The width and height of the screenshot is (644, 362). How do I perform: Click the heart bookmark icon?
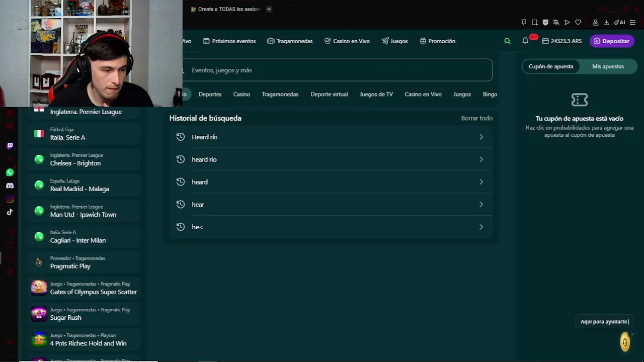pos(578,22)
